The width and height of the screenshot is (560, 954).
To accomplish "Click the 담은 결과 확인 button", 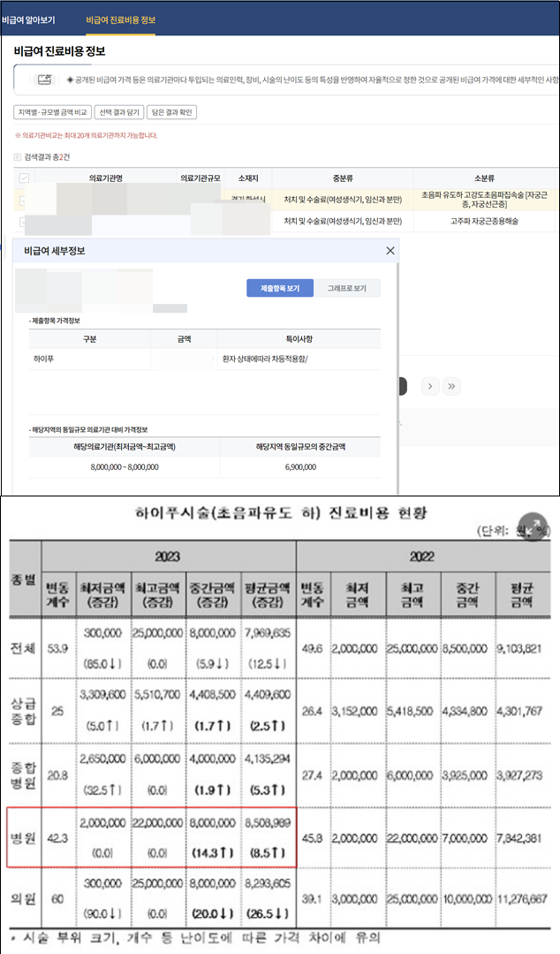I will click(172, 112).
